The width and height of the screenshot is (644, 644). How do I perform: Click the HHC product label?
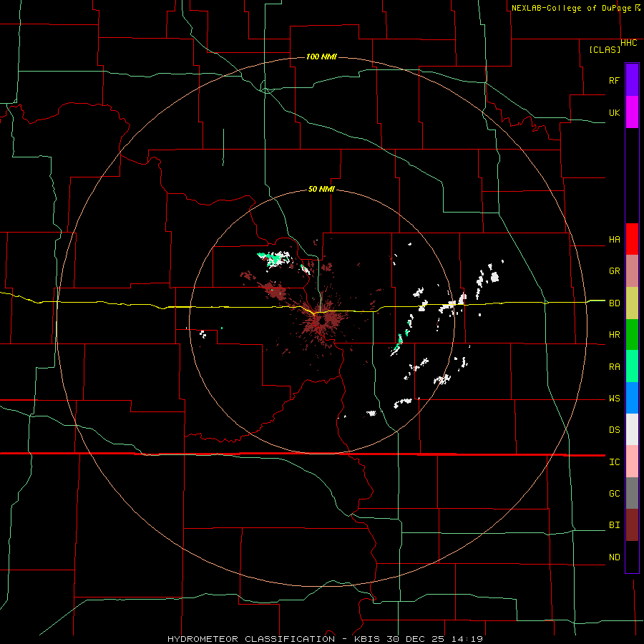pos(629,43)
